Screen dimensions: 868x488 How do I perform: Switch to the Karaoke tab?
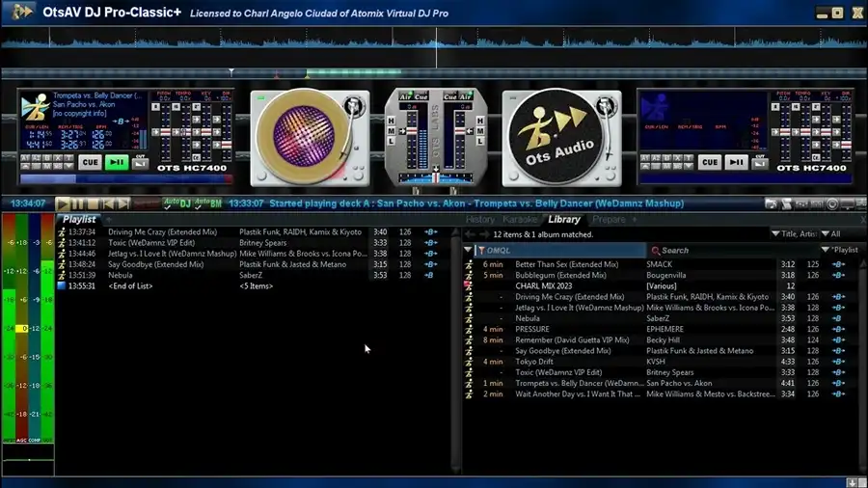point(519,220)
